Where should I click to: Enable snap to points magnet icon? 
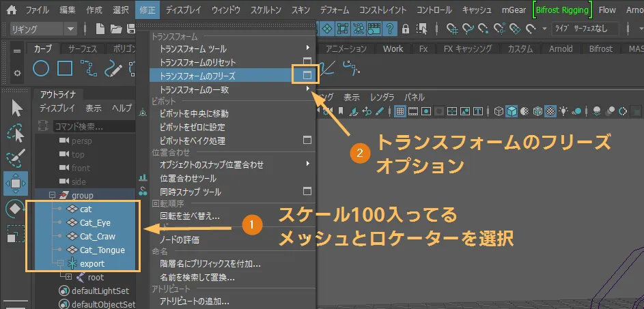click(x=484, y=29)
